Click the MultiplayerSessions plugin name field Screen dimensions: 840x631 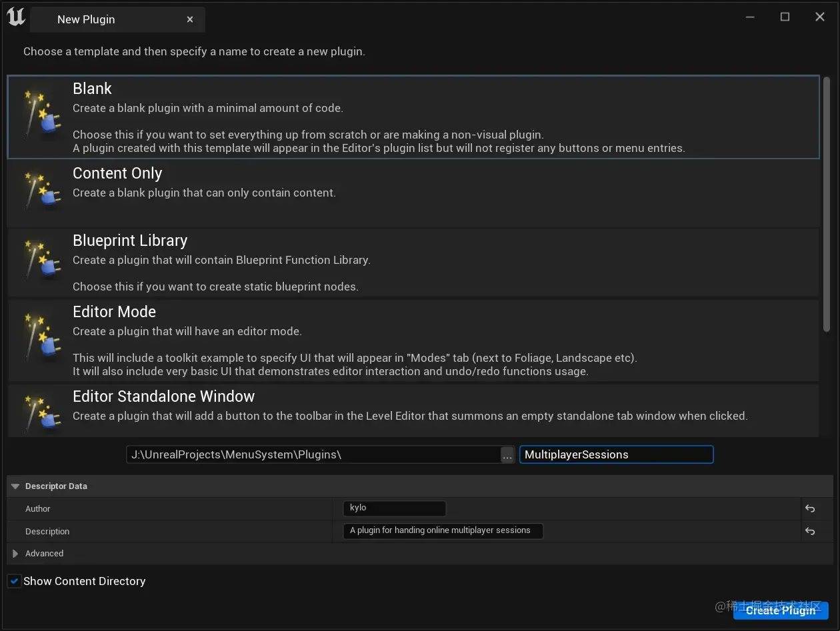pos(617,454)
